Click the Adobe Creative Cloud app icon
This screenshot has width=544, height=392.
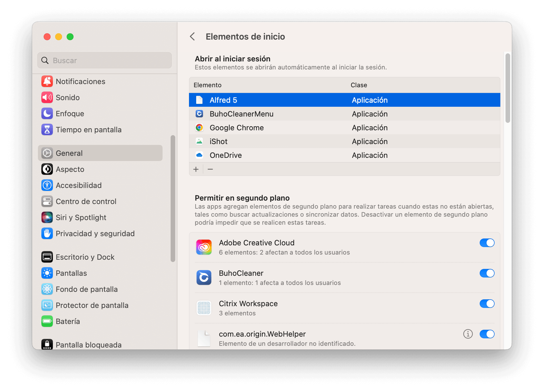204,247
